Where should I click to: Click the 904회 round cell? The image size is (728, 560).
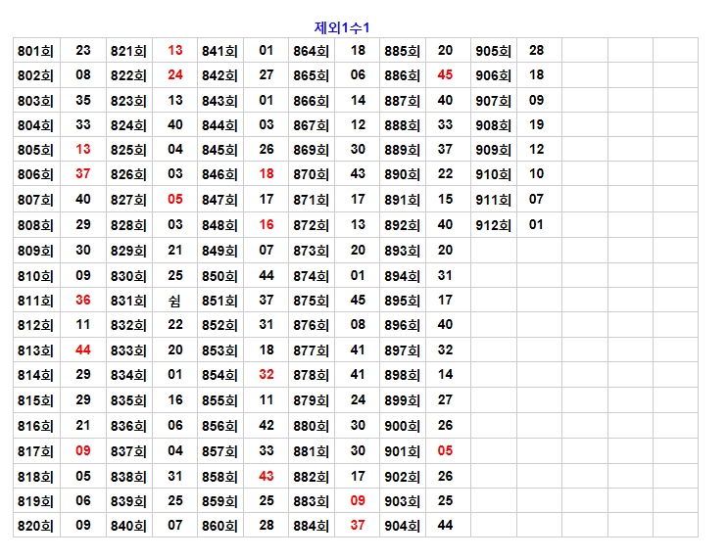pos(402,526)
